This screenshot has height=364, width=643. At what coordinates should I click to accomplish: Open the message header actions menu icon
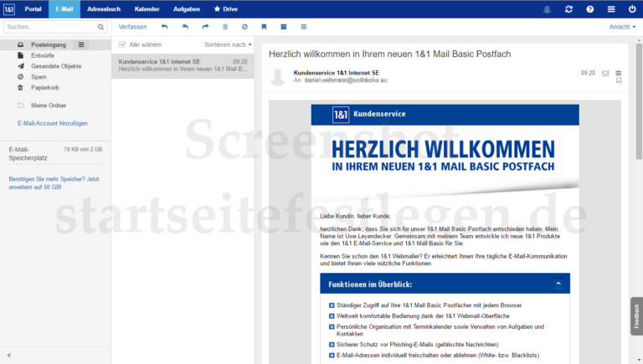tap(619, 74)
